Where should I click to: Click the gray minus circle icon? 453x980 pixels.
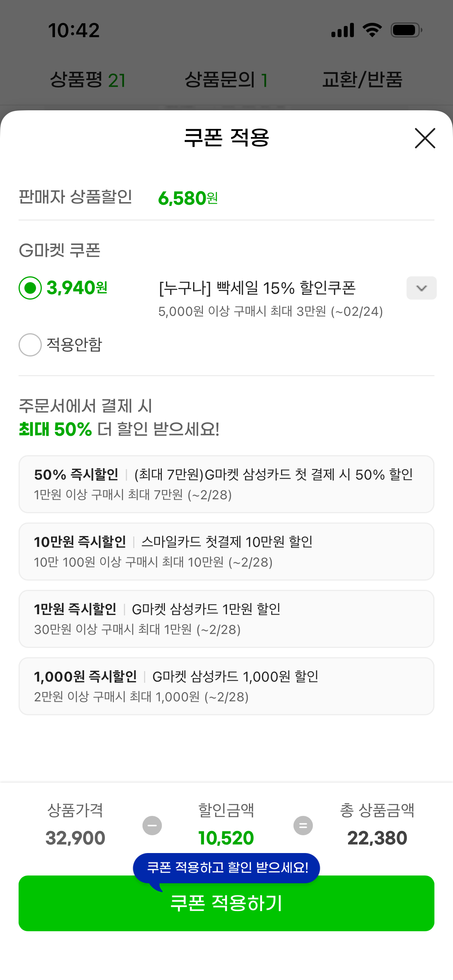point(152,826)
